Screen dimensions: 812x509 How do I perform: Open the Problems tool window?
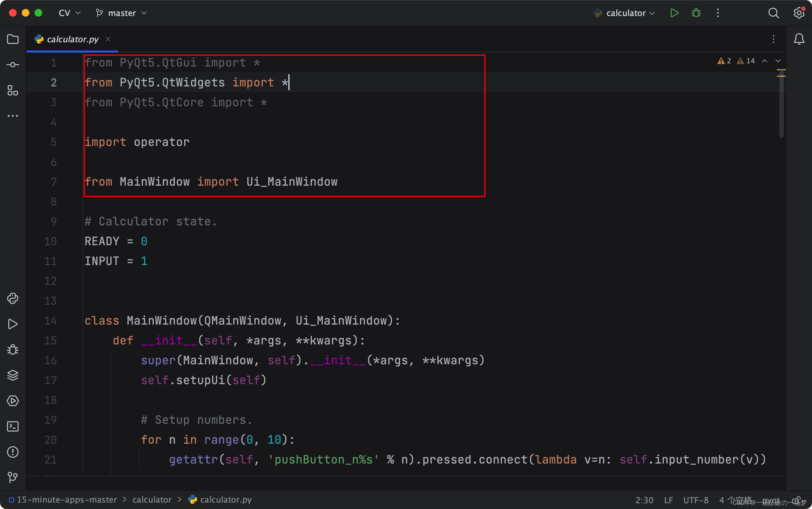13,452
